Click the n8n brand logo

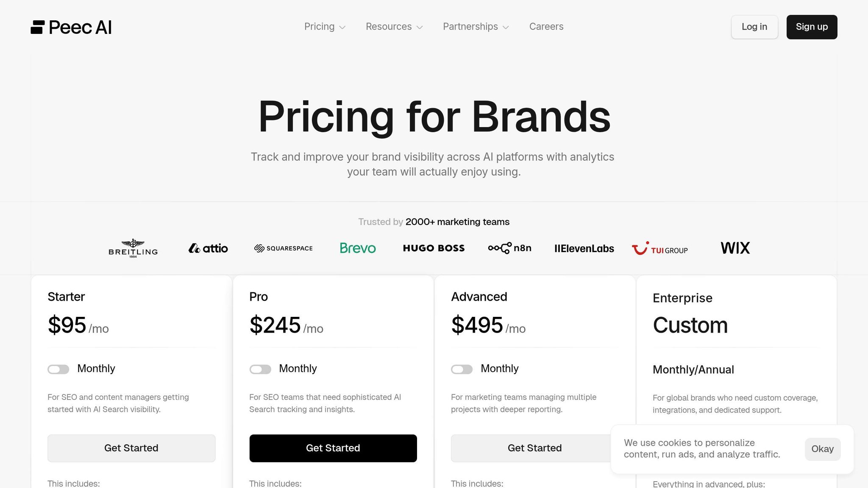(x=509, y=248)
